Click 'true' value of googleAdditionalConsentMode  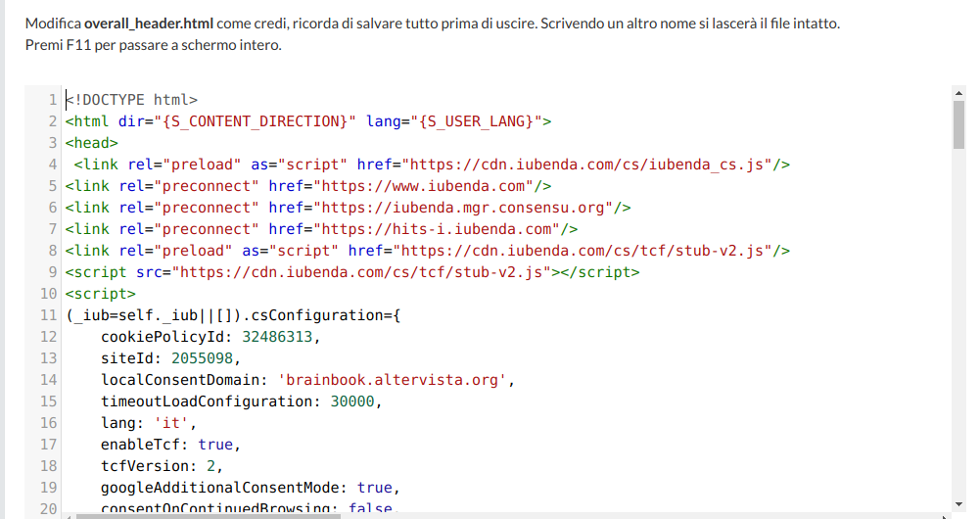[375, 488]
